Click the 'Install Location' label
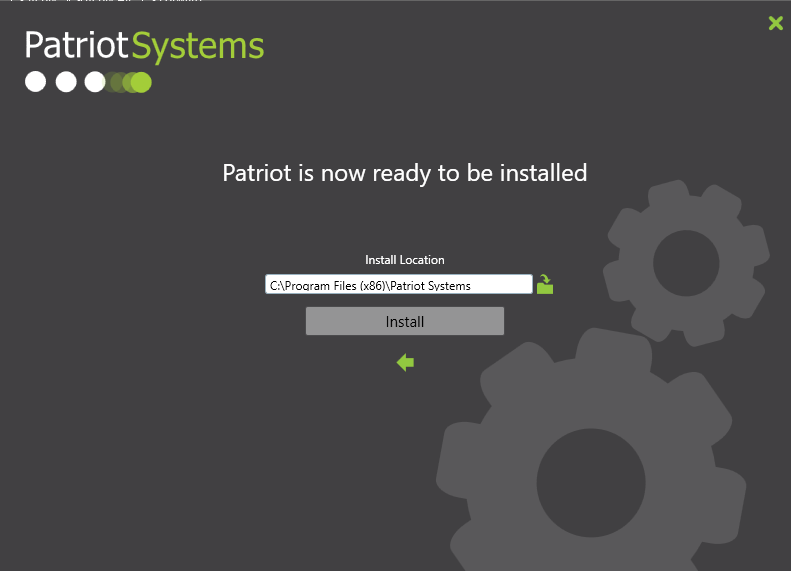 [405, 260]
